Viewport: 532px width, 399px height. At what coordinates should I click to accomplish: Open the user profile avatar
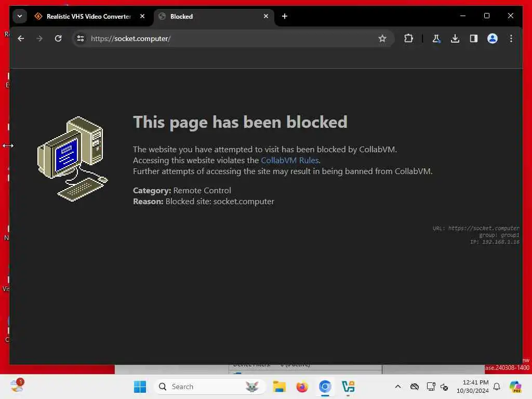point(493,38)
